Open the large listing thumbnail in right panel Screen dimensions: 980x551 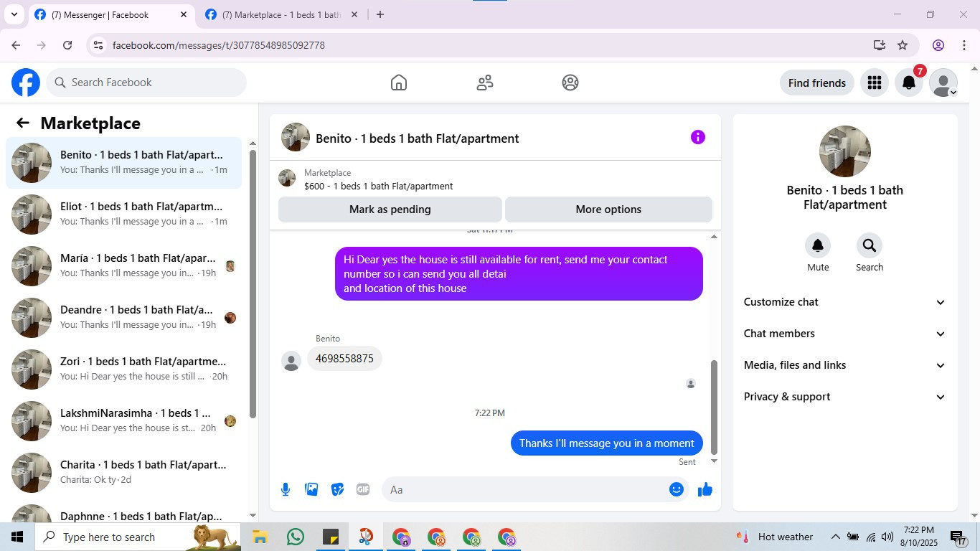click(845, 151)
